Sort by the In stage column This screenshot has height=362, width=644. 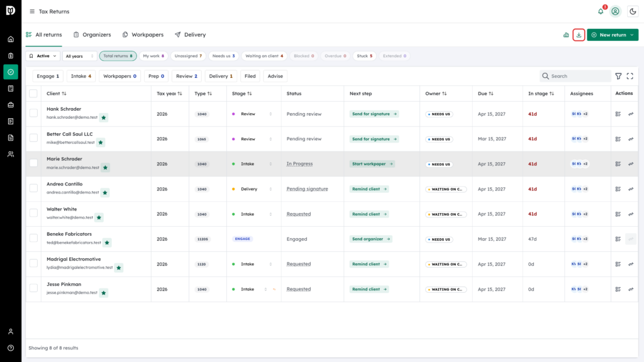pos(541,94)
